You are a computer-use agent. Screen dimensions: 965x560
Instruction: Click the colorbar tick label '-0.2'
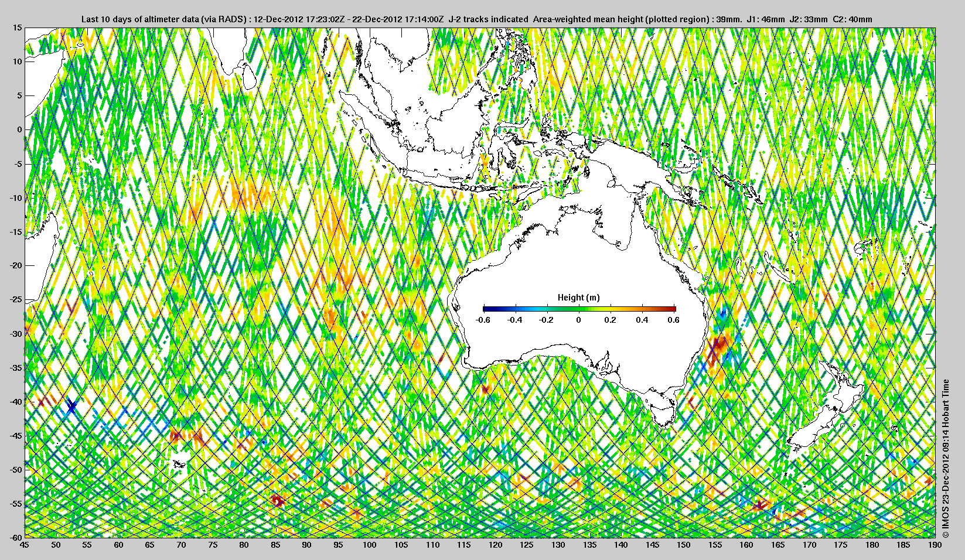pyautogui.click(x=547, y=320)
